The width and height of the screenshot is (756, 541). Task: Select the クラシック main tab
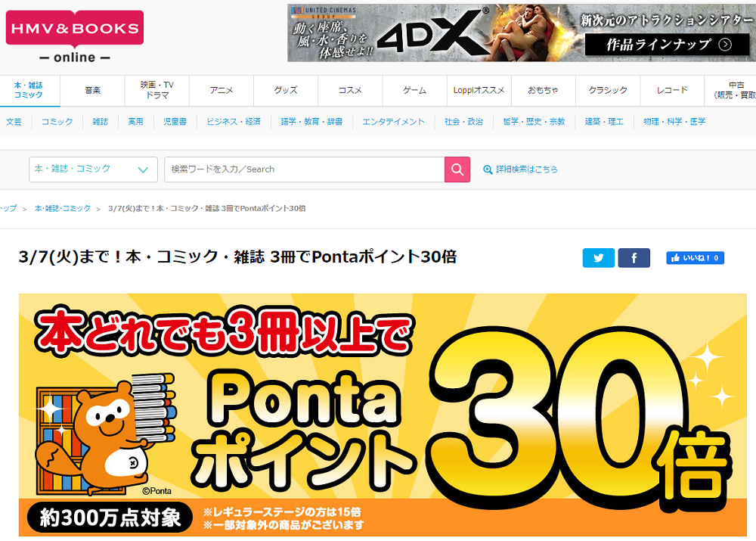click(608, 90)
